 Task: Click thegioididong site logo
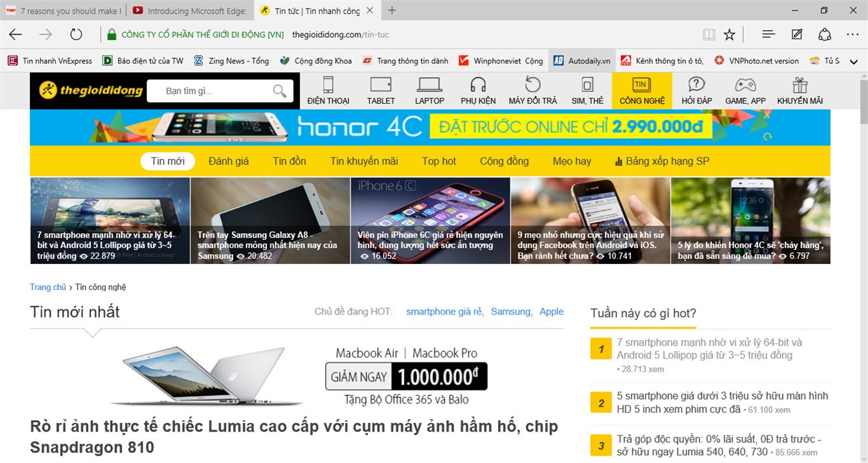pyautogui.click(x=91, y=90)
